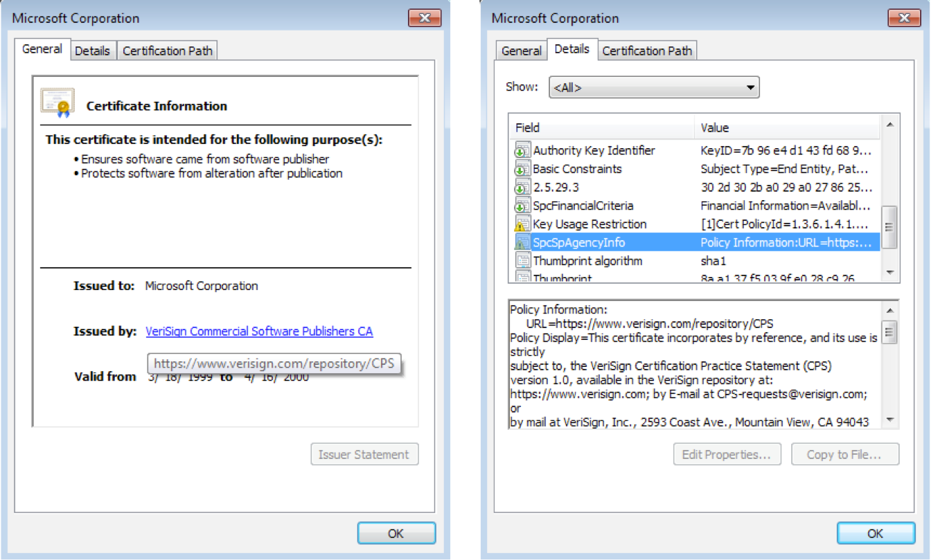Open VeriSign Commercial Software Publishers CA link

tap(259, 332)
